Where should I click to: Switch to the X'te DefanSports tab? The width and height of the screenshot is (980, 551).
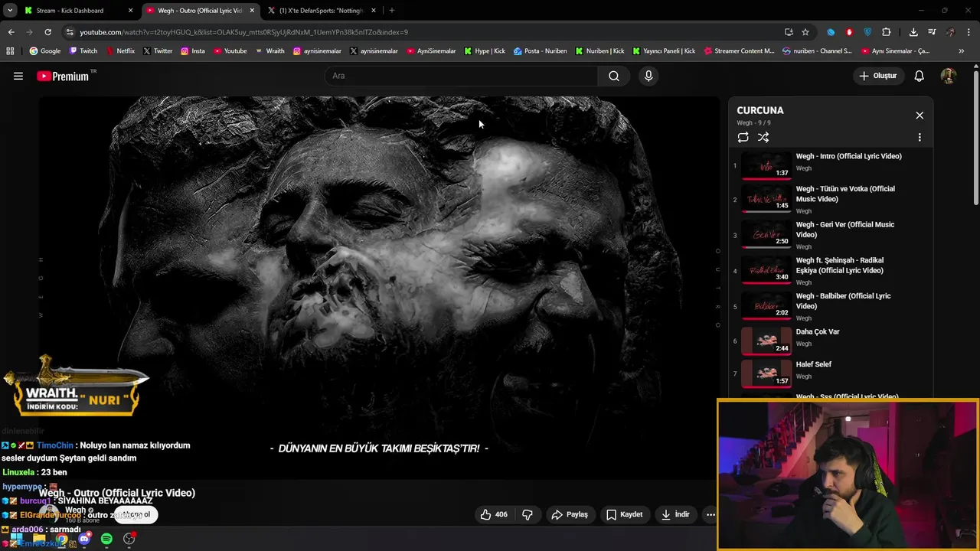pos(321,11)
